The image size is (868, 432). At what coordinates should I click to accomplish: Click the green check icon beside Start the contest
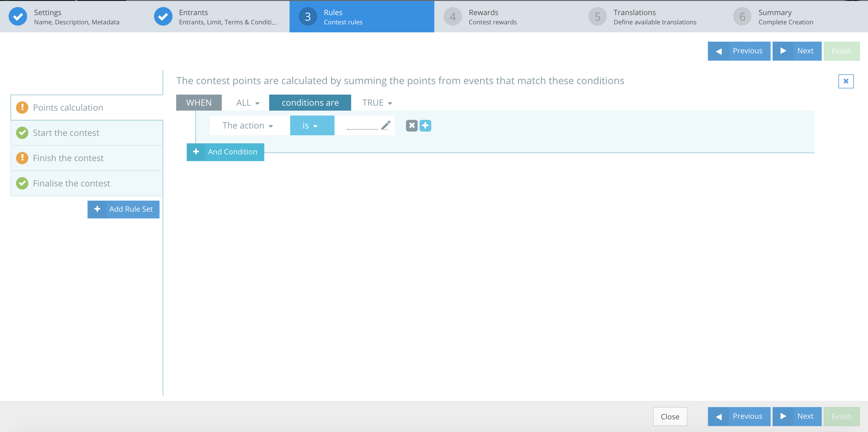22,133
